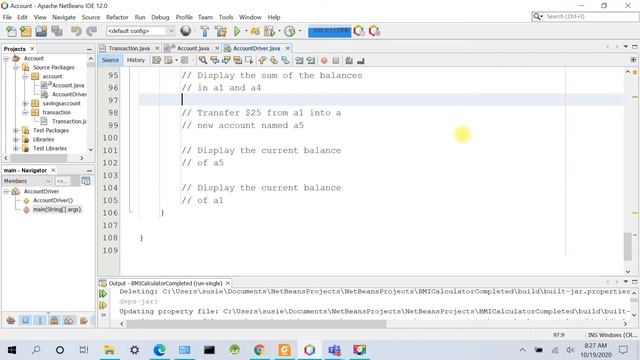The width and height of the screenshot is (640, 360).
Task: Select the Source view button
Action: click(110, 60)
